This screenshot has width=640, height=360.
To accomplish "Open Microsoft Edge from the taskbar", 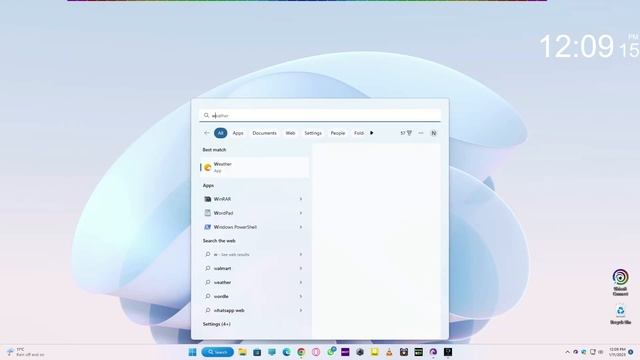I will point(287,352).
